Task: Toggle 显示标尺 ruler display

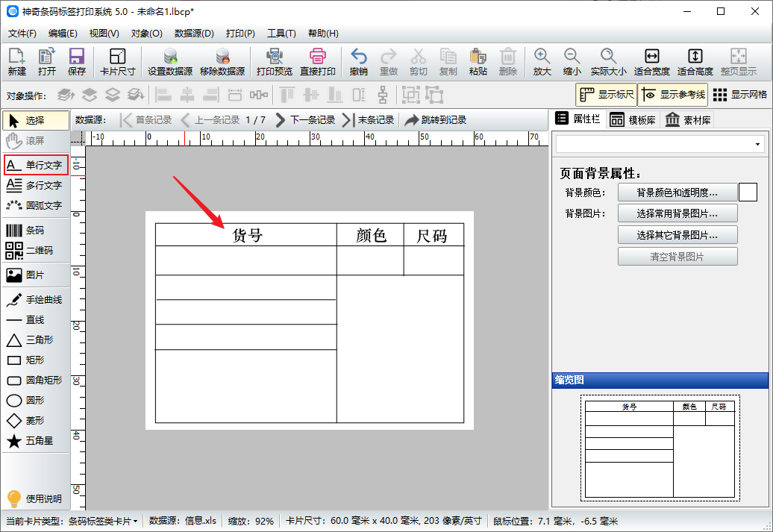Action: coord(606,95)
